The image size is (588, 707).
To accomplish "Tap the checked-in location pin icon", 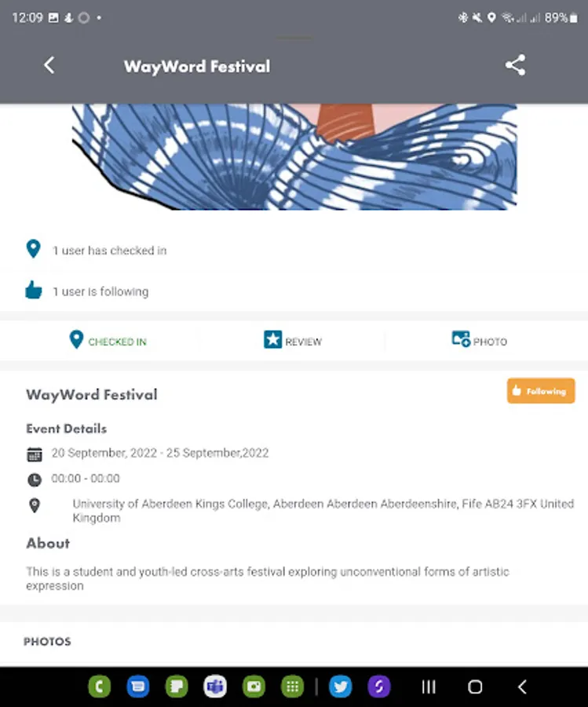I will pos(33,249).
